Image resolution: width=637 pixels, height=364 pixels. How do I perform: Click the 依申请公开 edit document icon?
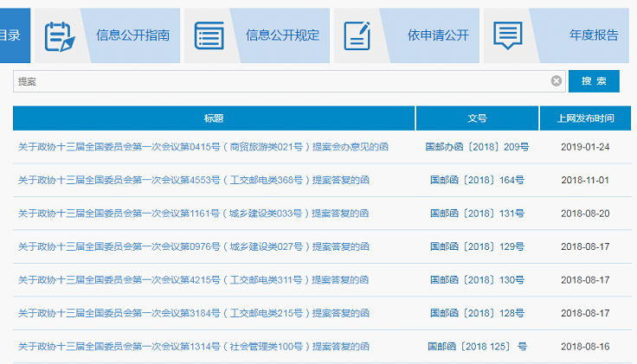point(357,35)
